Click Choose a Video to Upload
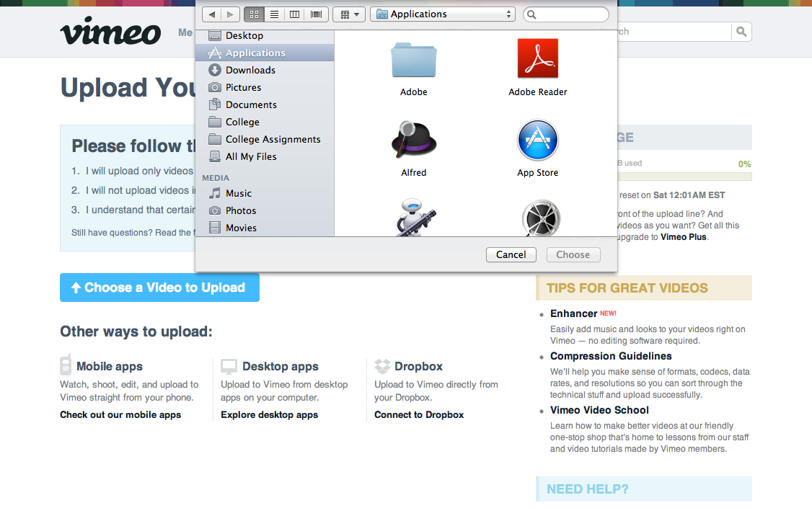This screenshot has height=508, width=812. tap(159, 288)
